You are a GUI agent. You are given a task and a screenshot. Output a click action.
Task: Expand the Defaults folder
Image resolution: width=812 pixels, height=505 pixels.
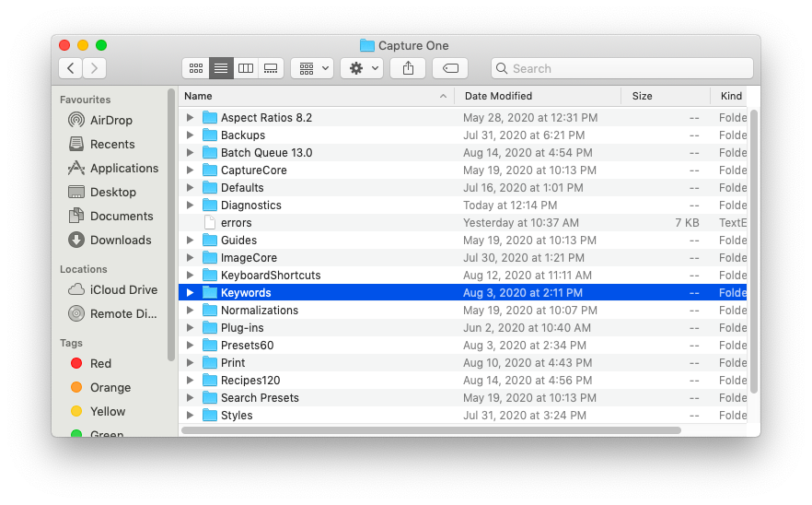pyautogui.click(x=190, y=188)
